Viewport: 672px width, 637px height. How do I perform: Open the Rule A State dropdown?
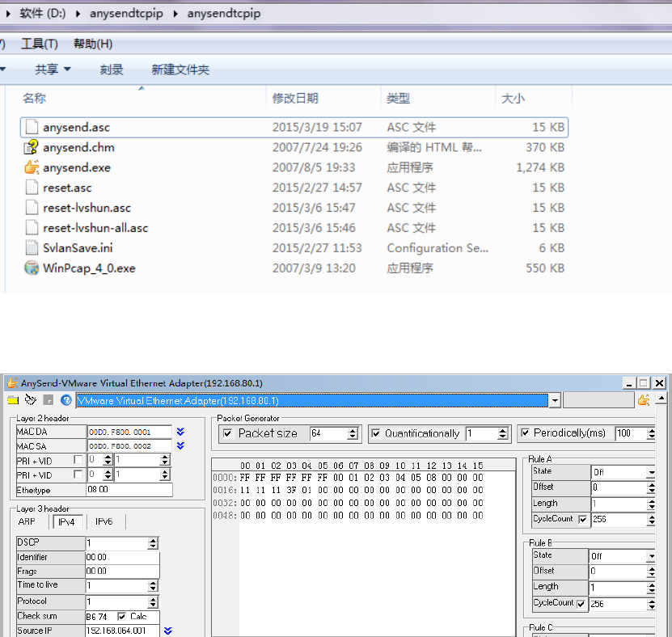click(x=652, y=472)
